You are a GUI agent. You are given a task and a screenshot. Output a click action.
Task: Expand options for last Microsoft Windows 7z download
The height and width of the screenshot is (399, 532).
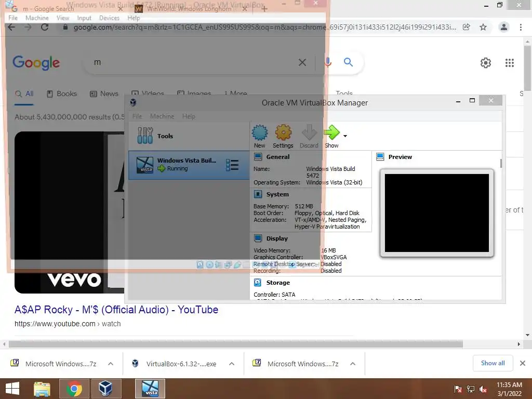[x=353, y=364]
